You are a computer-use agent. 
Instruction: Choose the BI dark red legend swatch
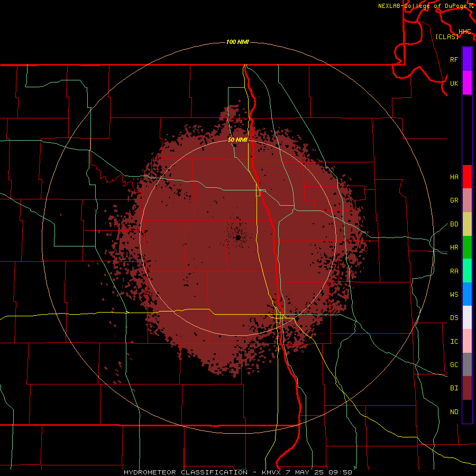click(x=467, y=388)
